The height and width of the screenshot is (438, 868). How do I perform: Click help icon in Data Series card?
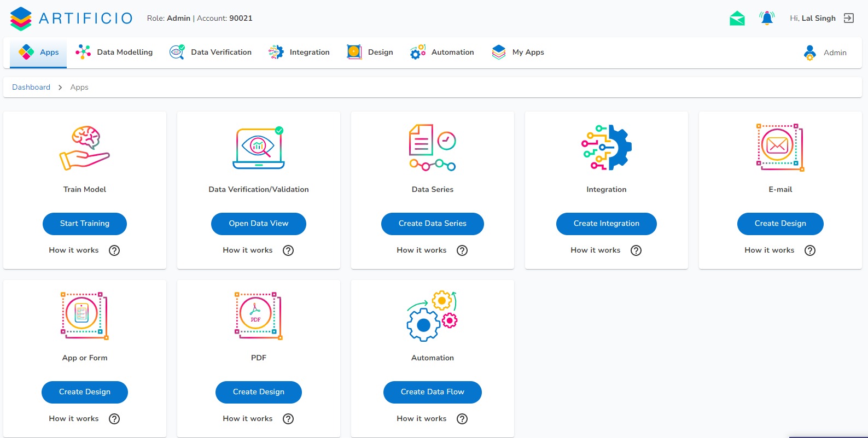pos(462,250)
